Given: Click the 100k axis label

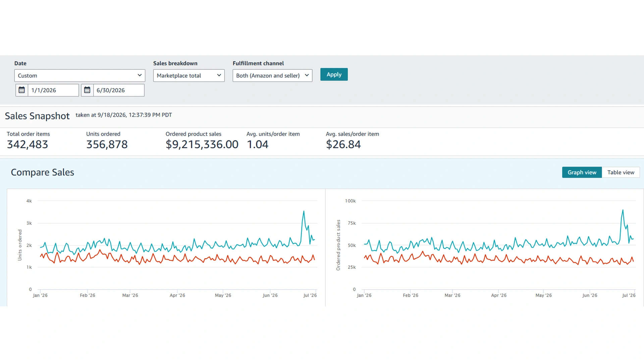Looking at the screenshot, I should pos(351,201).
